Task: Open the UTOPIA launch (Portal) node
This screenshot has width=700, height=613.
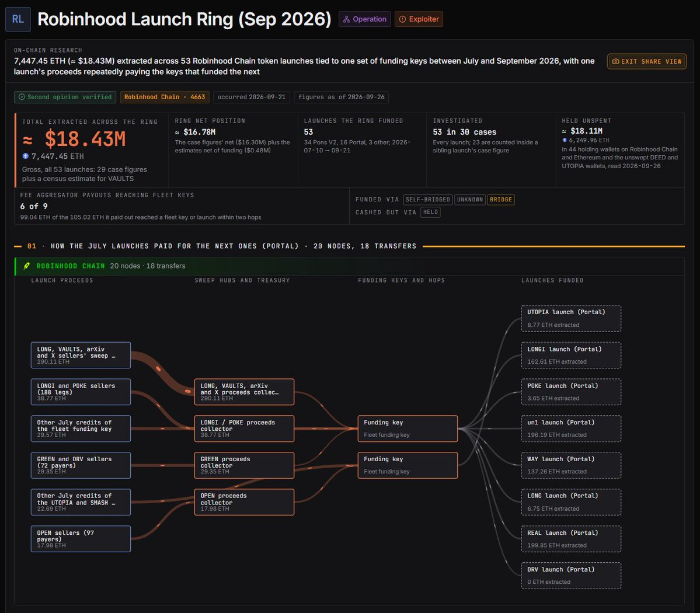Action: pyautogui.click(x=571, y=318)
